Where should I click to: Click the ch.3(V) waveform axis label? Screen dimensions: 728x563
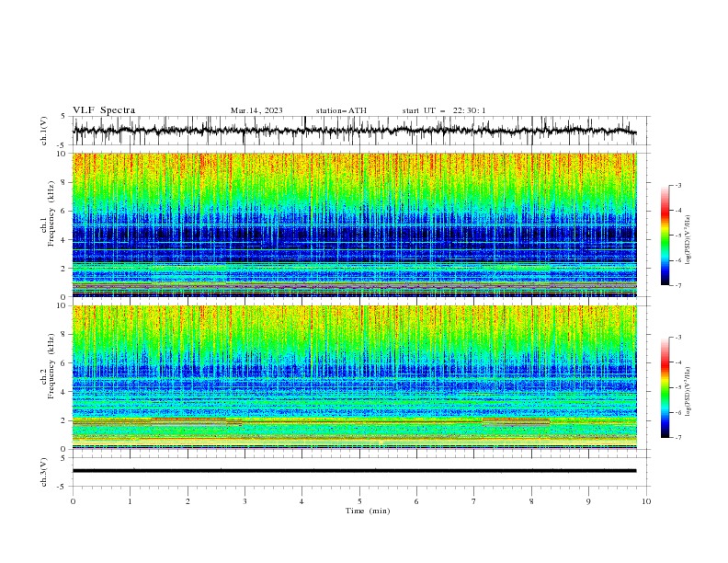pos(44,473)
